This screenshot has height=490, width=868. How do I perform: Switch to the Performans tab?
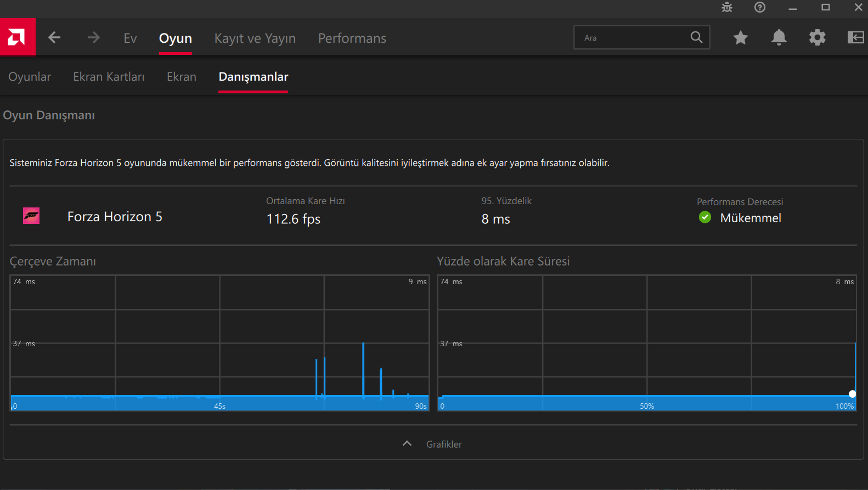coord(352,38)
